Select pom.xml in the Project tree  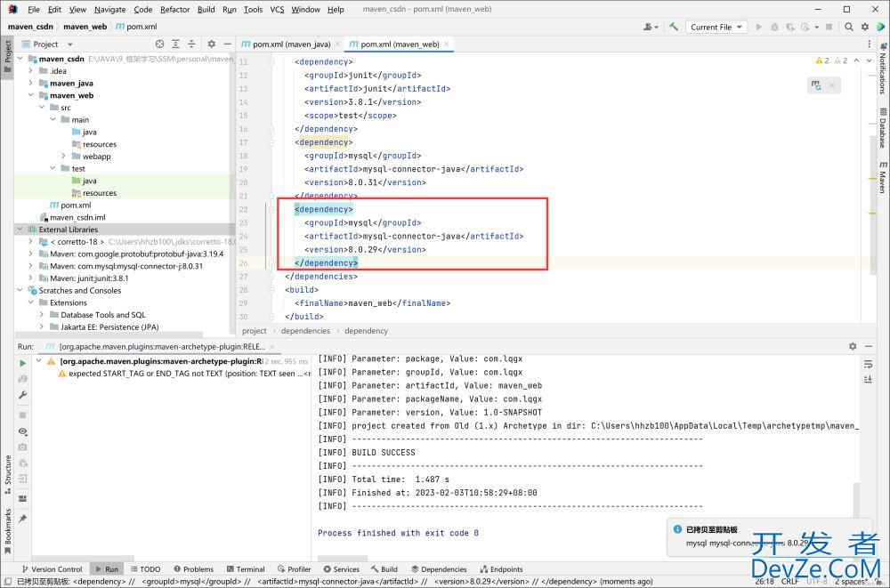click(76, 205)
